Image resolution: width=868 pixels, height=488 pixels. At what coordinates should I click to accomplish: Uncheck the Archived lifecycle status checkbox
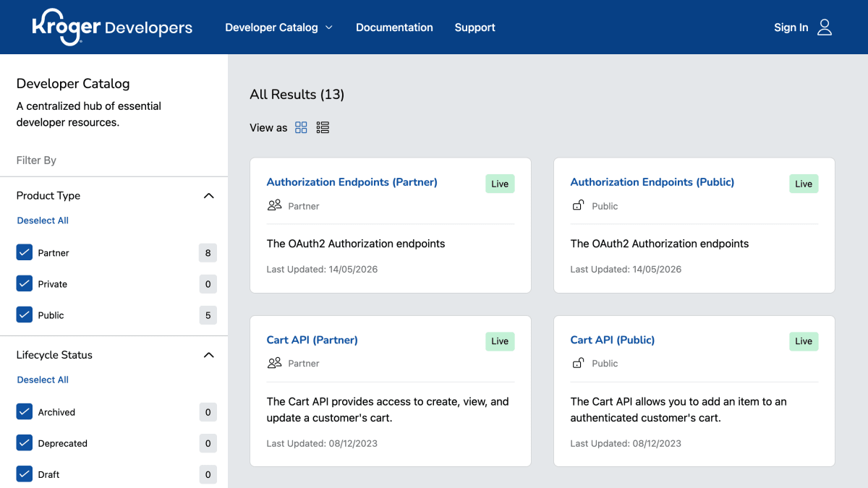(x=25, y=411)
